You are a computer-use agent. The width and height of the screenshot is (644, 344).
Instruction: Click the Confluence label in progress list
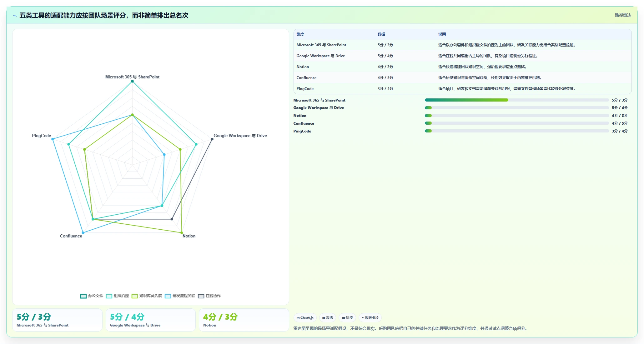coord(304,123)
